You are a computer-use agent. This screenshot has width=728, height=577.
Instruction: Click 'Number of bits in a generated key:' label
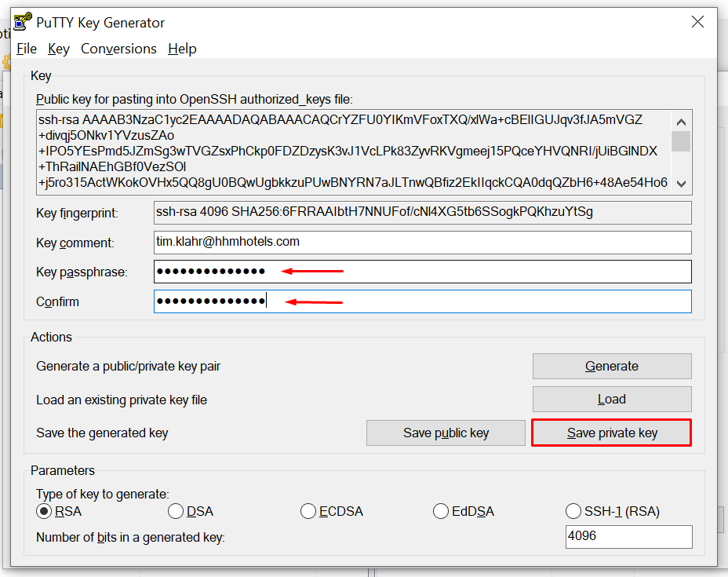click(130, 538)
